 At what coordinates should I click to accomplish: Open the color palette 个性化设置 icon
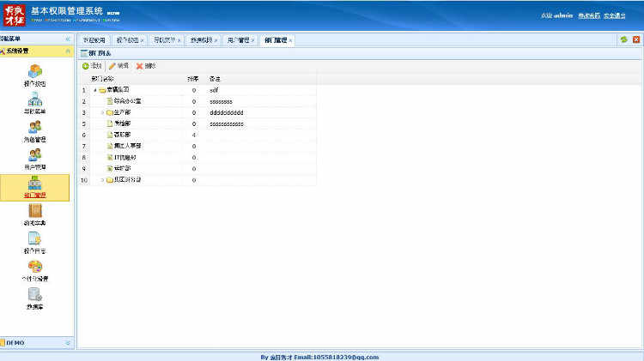pyautogui.click(x=35, y=266)
